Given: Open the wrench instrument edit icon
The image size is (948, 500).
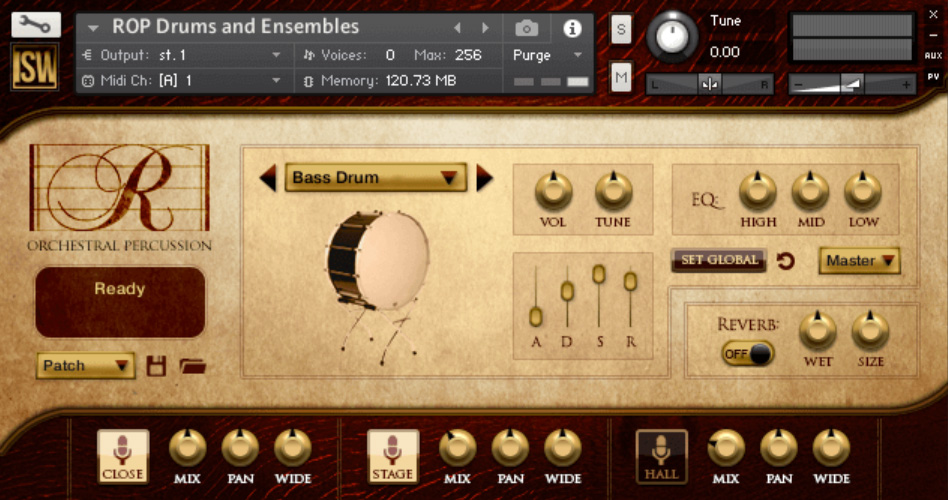Looking at the screenshot, I should (x=36, y=24).
